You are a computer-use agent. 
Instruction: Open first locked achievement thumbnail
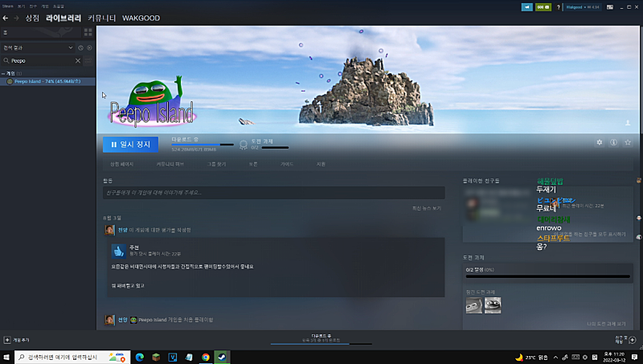tap(474, 305)
